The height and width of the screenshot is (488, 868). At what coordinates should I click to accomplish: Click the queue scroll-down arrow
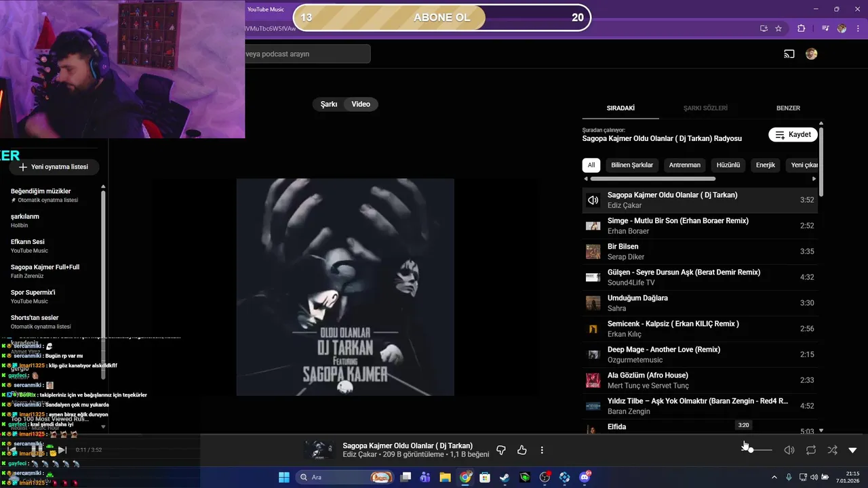[821, 430]
